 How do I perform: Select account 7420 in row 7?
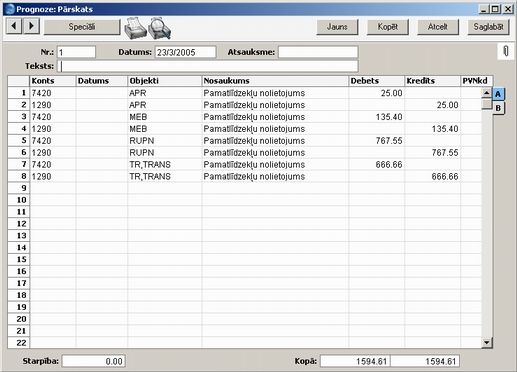[x=41, y=165]
